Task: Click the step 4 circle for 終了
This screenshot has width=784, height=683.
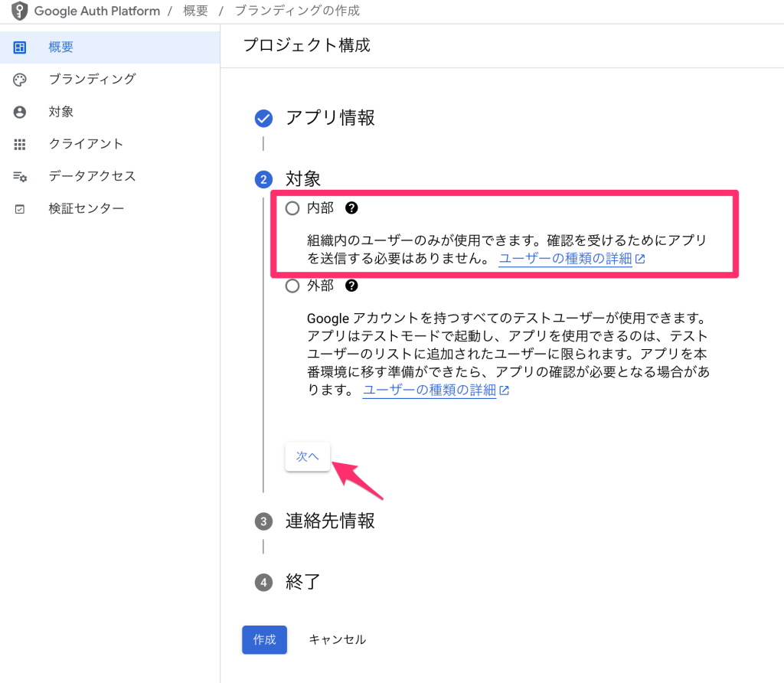Action: tap(263, 583)
